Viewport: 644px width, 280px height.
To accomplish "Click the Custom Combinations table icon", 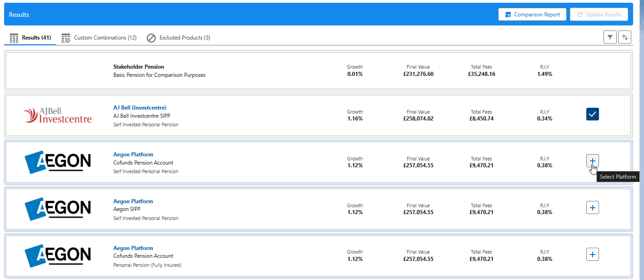I will click(x=66, y=38).
